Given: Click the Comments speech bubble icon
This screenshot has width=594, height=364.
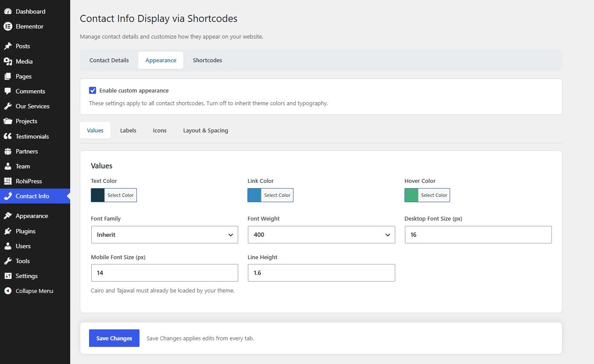Looking at the screenshot, I should 7,91.
